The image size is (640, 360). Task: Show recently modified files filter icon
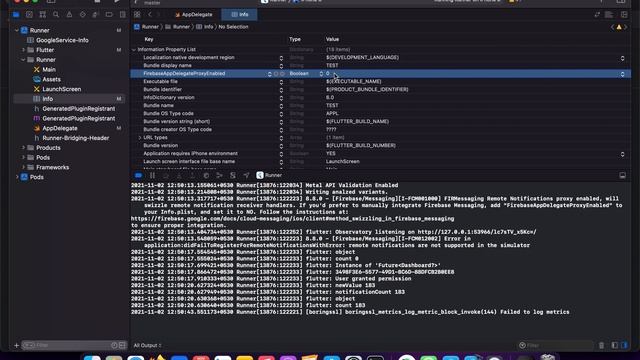coord(114,345)
